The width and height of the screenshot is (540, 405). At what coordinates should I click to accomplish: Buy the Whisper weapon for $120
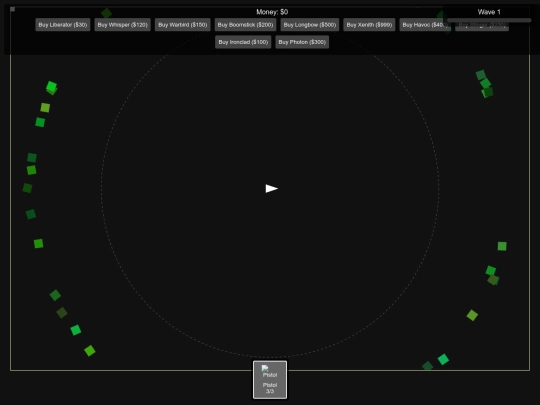click(x=122, y=25)
